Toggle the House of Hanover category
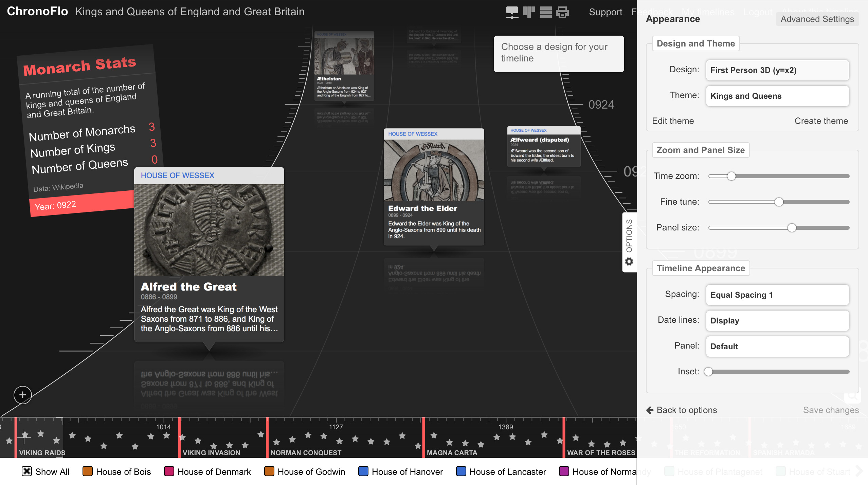This screenshot has width=868, height=485. [363, 471]
